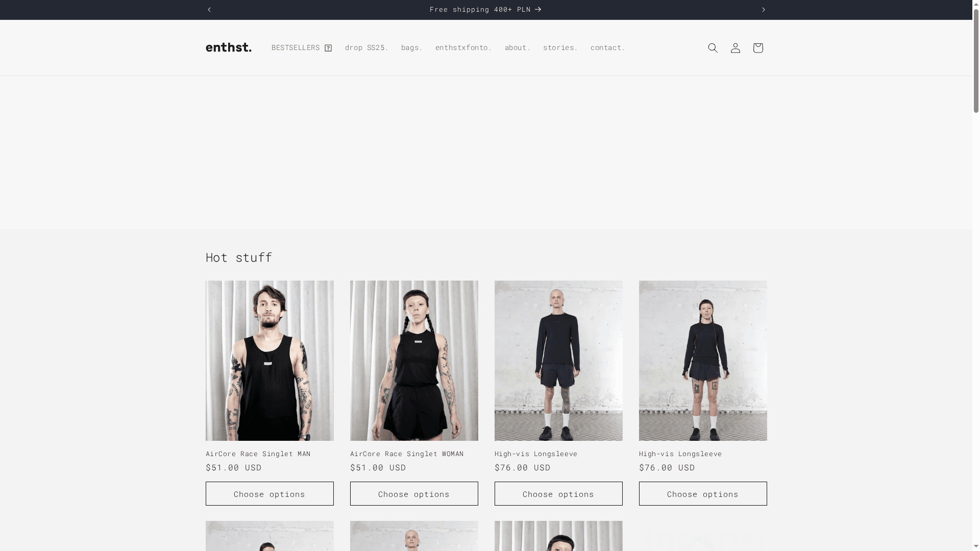The height and width of the screenshot is (551, 980).
Task: Open the search icon
Action: coord(713,47)
